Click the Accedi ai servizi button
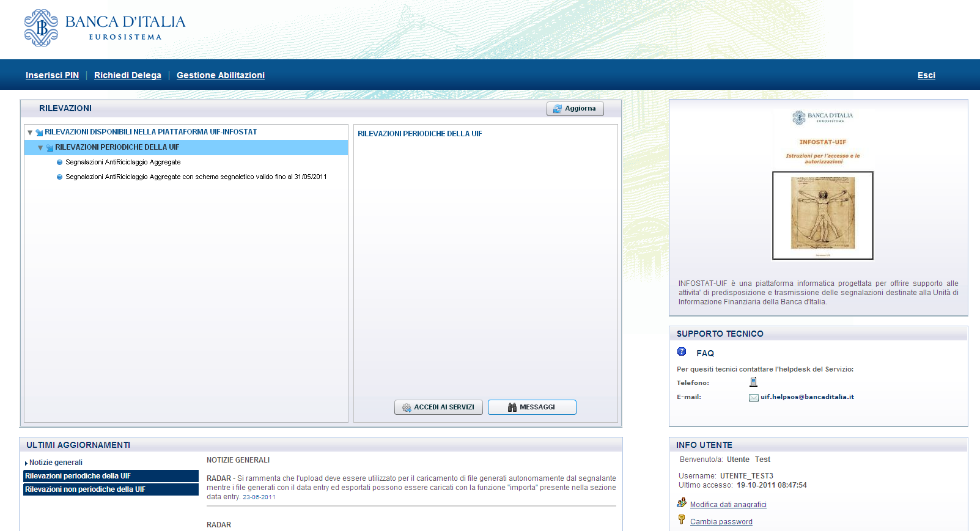This screenshot has height=531, width=980. click(x=438, y=407)
